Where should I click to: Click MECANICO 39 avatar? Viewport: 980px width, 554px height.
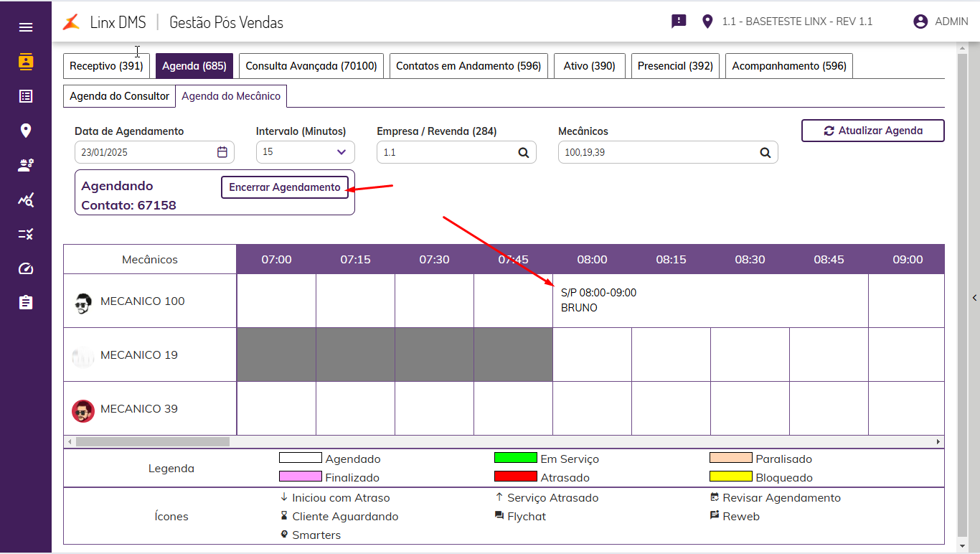point(83,410)
